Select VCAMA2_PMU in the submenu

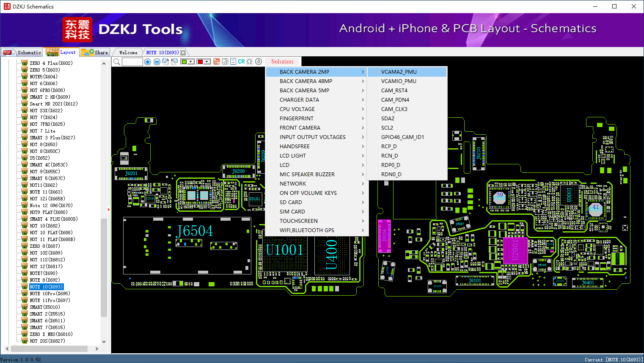click(x=407, y=72)
